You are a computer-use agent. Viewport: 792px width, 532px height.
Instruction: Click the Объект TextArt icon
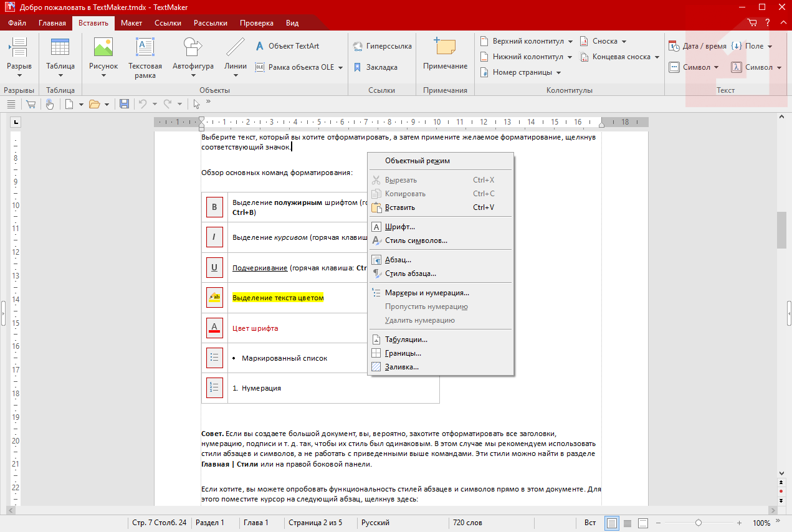point(260,46)
